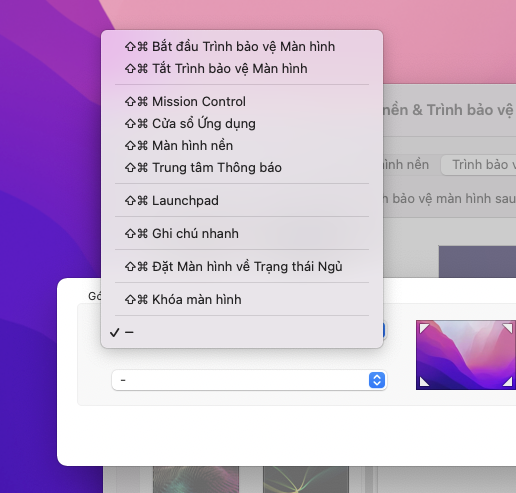This screenshot has width=516, height=493.
Task: Click bottom-left corner marker on preview thumbnail
Action: [424, 381]
